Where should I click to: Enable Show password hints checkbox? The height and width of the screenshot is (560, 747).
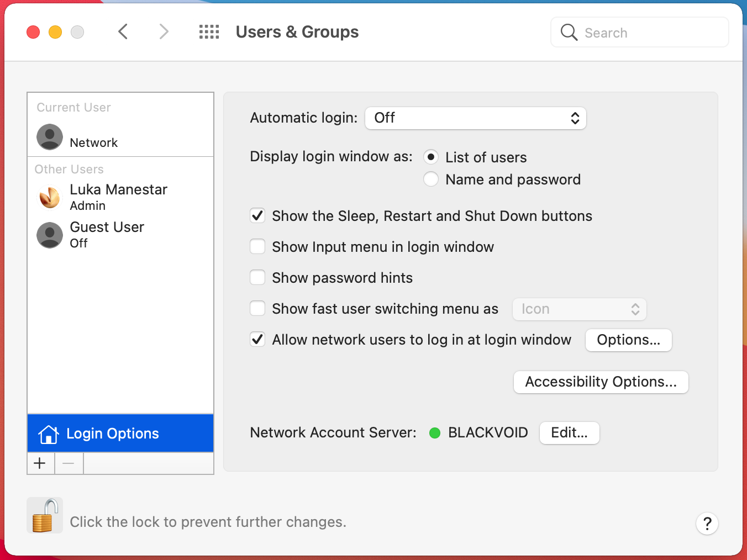(257, 278)
